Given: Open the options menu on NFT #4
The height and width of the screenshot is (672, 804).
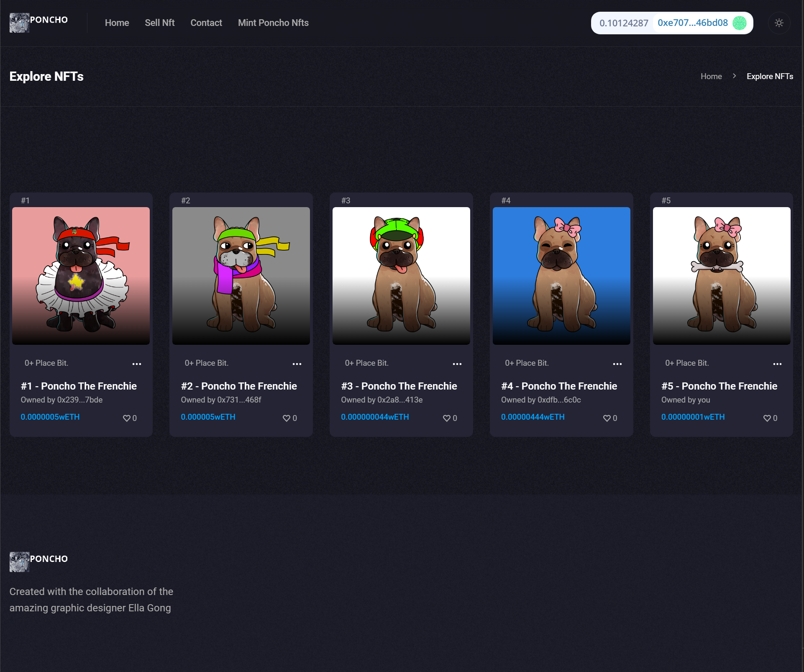Looking at the screenshot, I should click(x=617, y=364).
